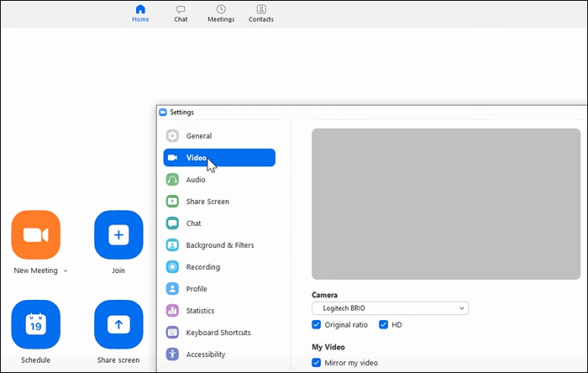Expand the New Meeting options arrow
Image resolution: width=588 pixels, height=373 pixels.
[x=66, y=271]
